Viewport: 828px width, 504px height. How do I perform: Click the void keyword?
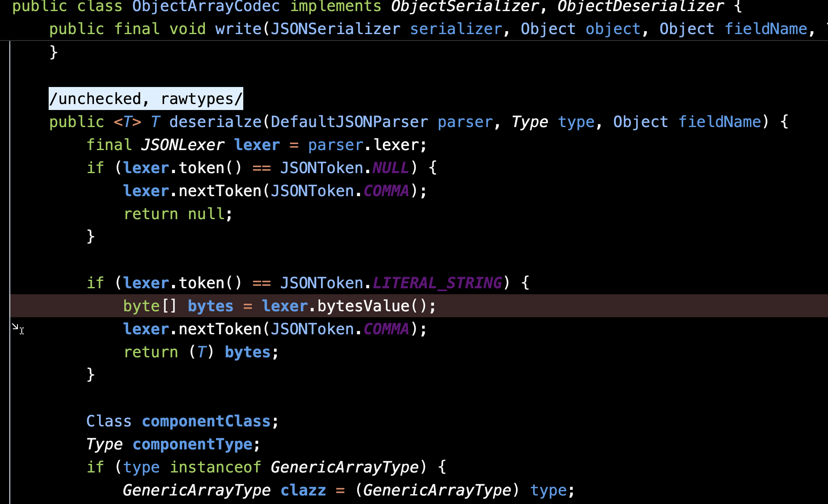tap(188, 29)
